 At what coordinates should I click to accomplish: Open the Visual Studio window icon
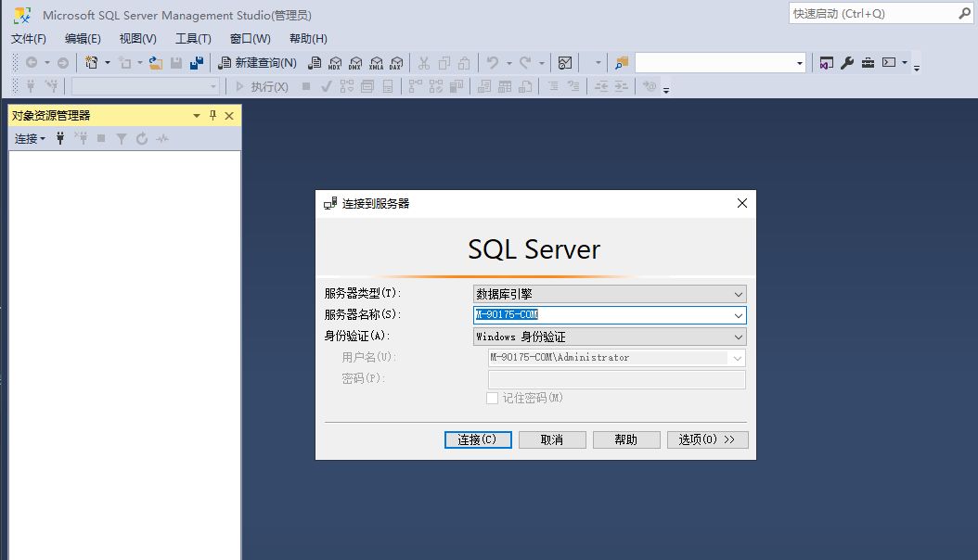point(827,62)
